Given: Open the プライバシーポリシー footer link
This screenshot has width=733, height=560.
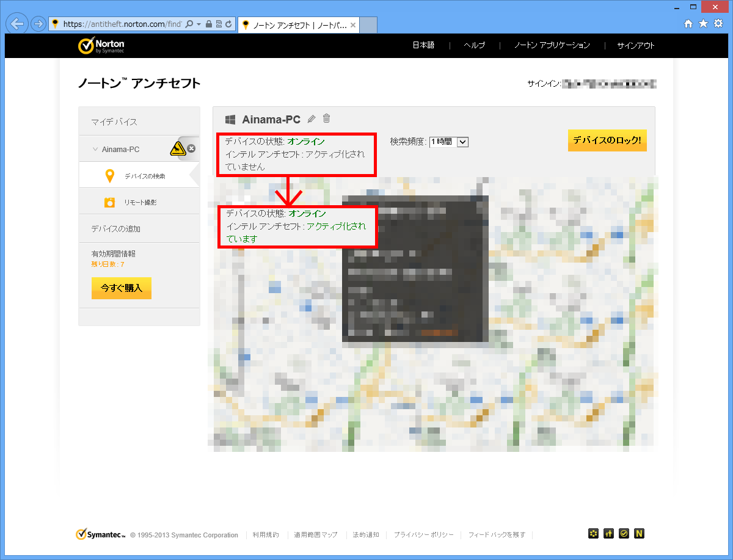Looking at the screenshot, I should (423, 535).
